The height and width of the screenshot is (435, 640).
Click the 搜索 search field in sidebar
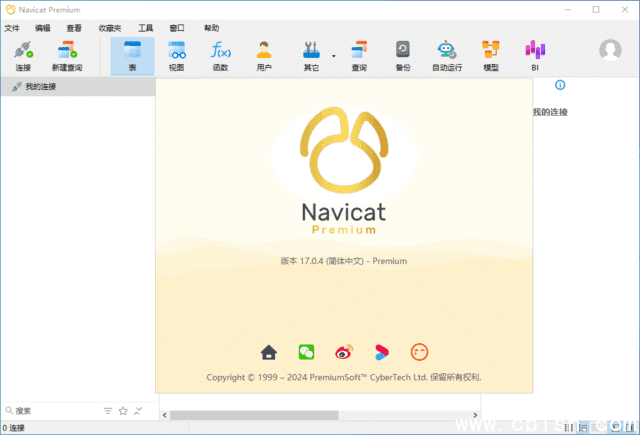pyautogui.click(x=50, y=411)
